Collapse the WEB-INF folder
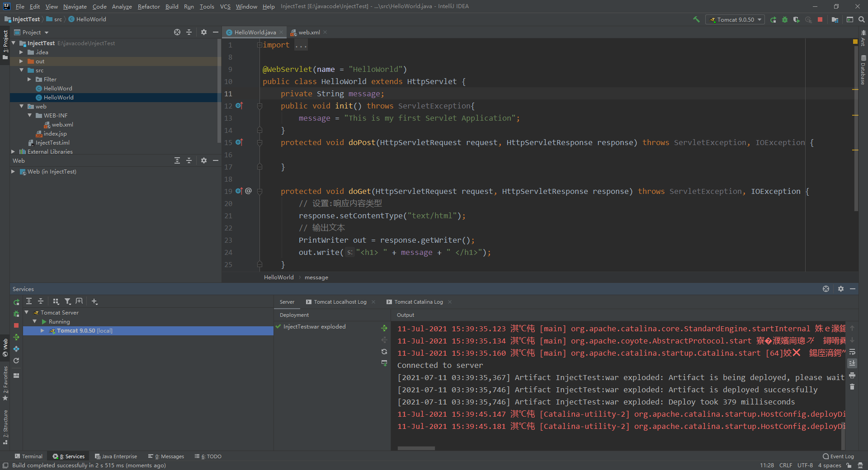 tap(29, 115)
